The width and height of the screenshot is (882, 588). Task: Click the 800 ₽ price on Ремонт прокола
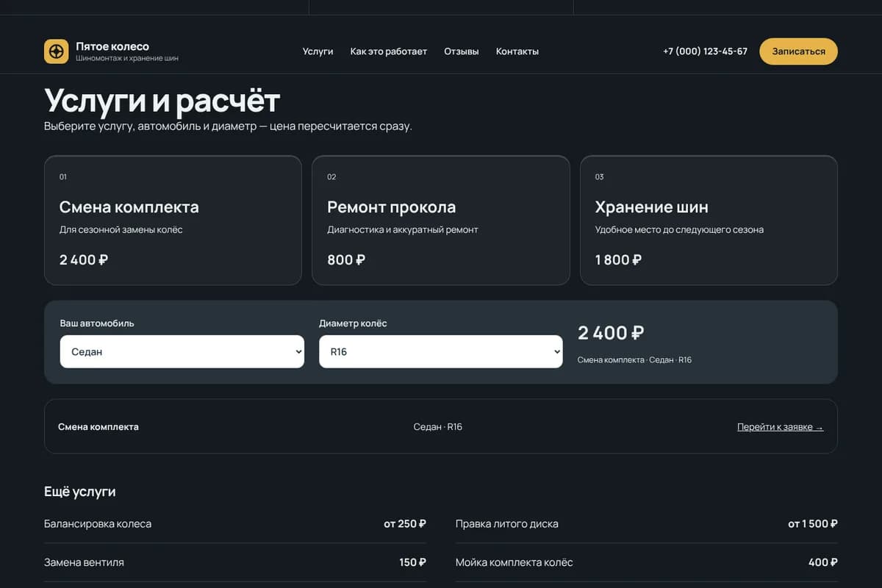tap(346, 259)
